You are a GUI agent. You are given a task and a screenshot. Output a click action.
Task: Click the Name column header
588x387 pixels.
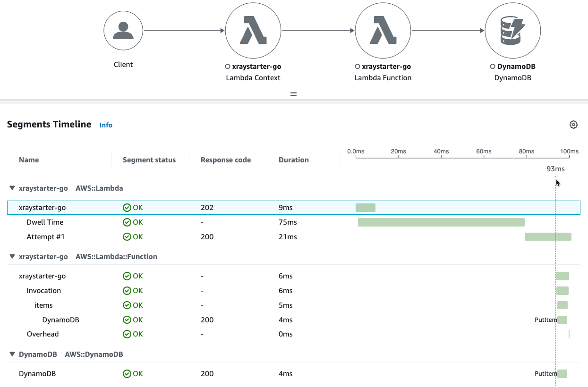pyautogui.click(x=29, y=160)
